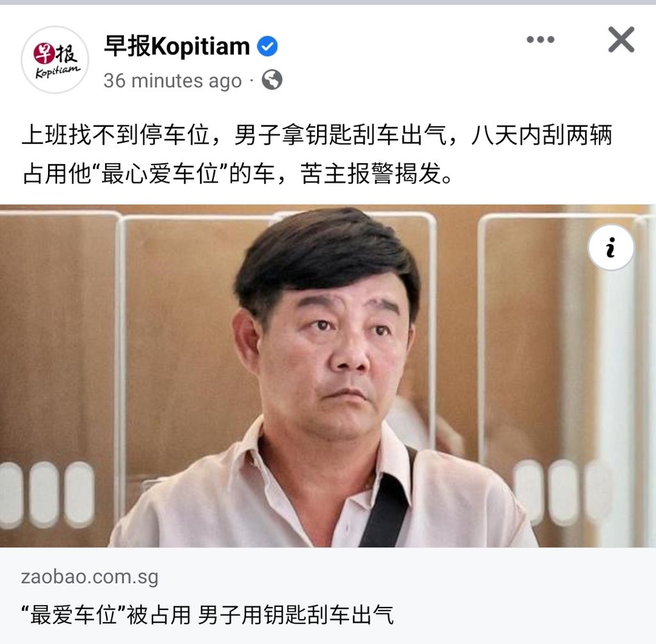Tap the dot separator beside the timestamp

(252, 80)
